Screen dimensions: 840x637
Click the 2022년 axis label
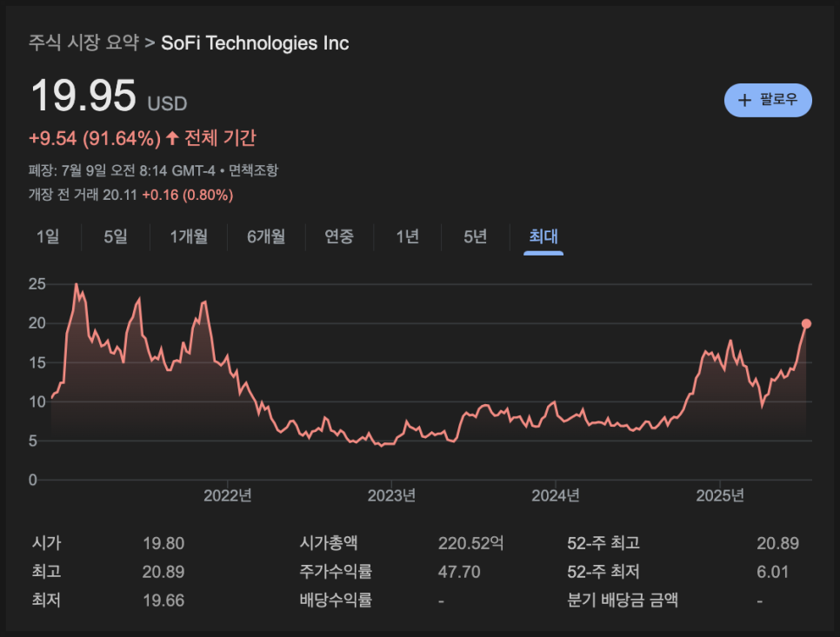(x=228, y=495)
